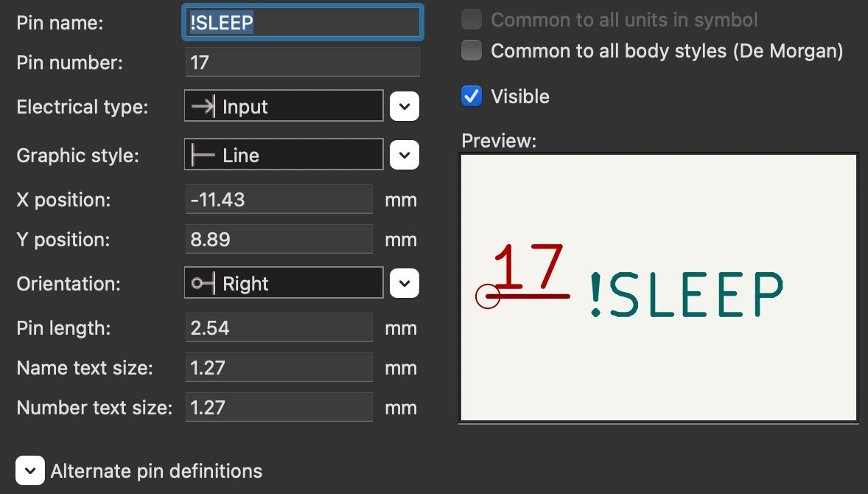Image resolution: width=868 pixels, height=494 pixels.
Task: Focus the Y position field
Action: pos(279,240)
